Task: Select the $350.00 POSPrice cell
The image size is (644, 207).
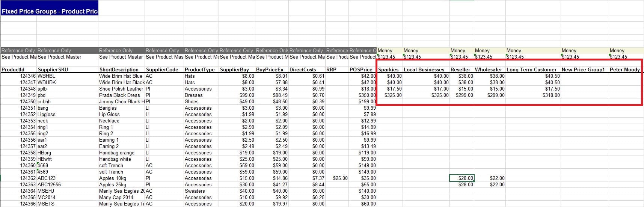Action: (362, 95)
